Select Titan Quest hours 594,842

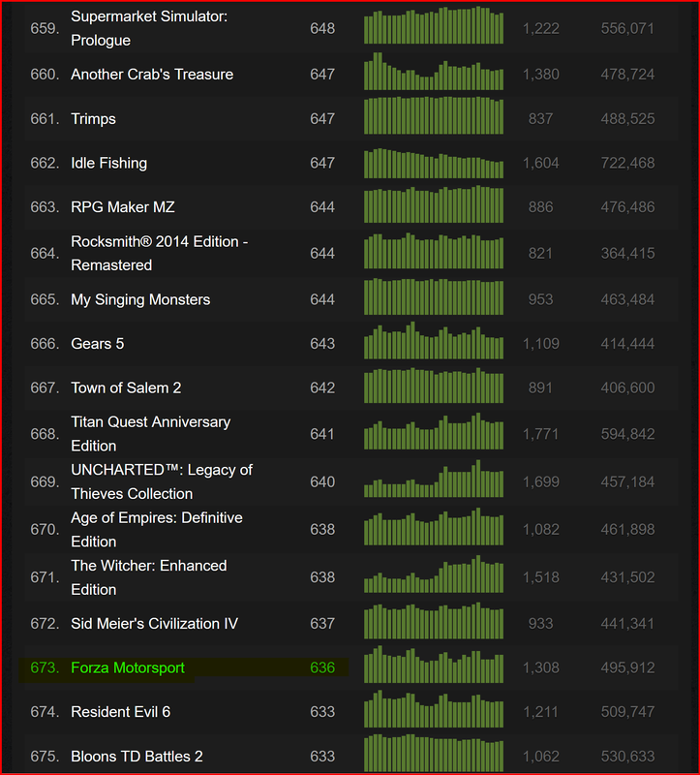tap(628, 433)
